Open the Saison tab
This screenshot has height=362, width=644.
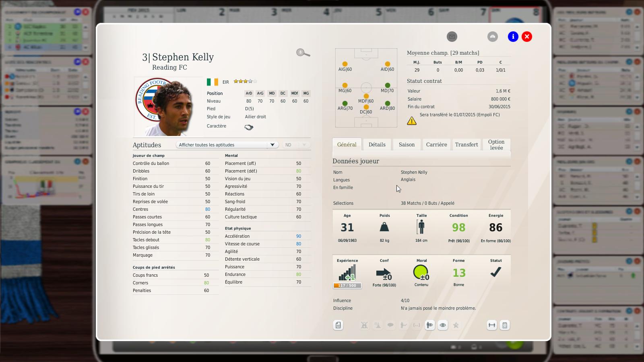407,145
